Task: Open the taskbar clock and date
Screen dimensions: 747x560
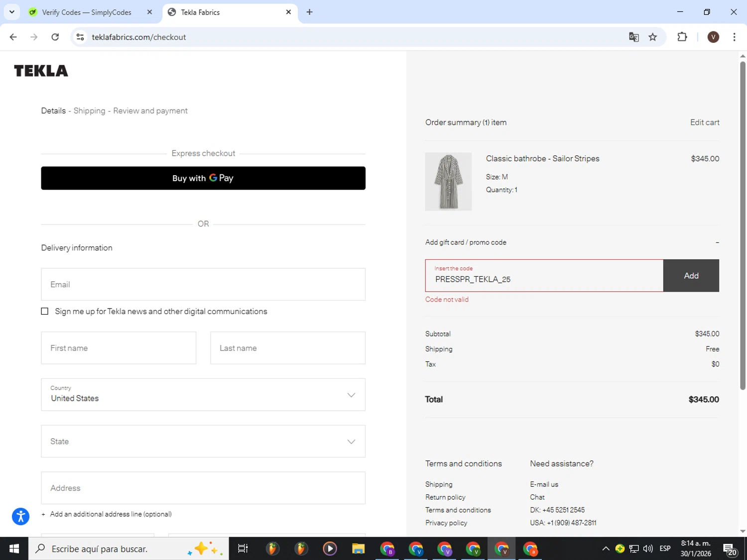Action: tap(696, 549)
